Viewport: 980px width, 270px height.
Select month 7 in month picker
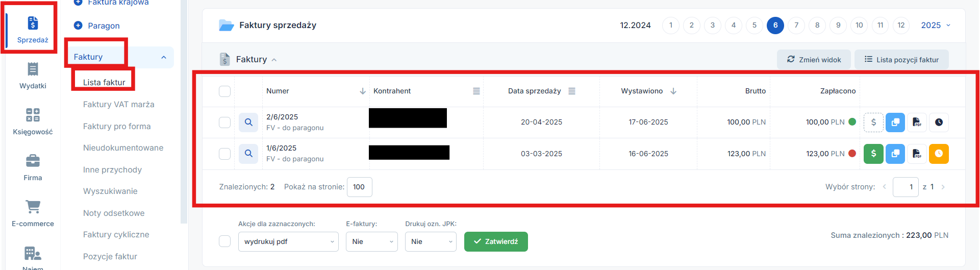(796, 25)
